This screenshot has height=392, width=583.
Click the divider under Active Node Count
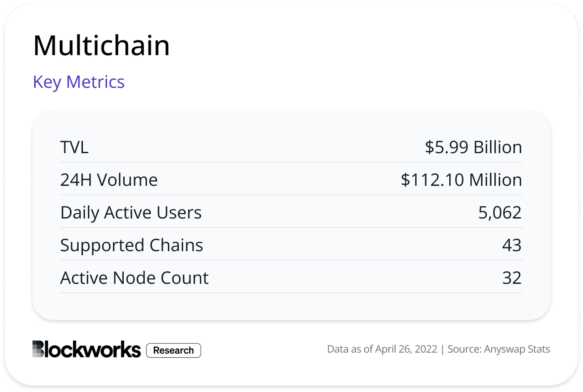click(x=291, y=293)
